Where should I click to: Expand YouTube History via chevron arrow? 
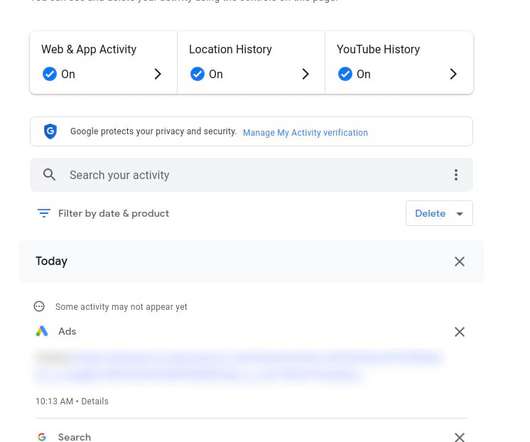point(453,74)
